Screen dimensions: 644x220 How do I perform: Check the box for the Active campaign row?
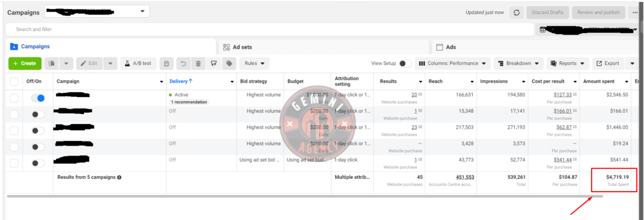14,98
